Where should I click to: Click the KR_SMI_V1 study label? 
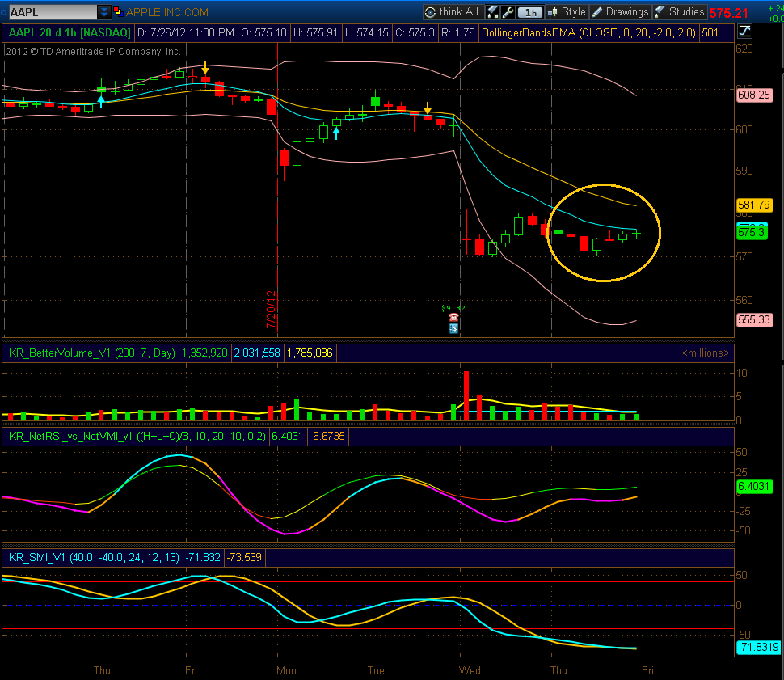(94, 557)
